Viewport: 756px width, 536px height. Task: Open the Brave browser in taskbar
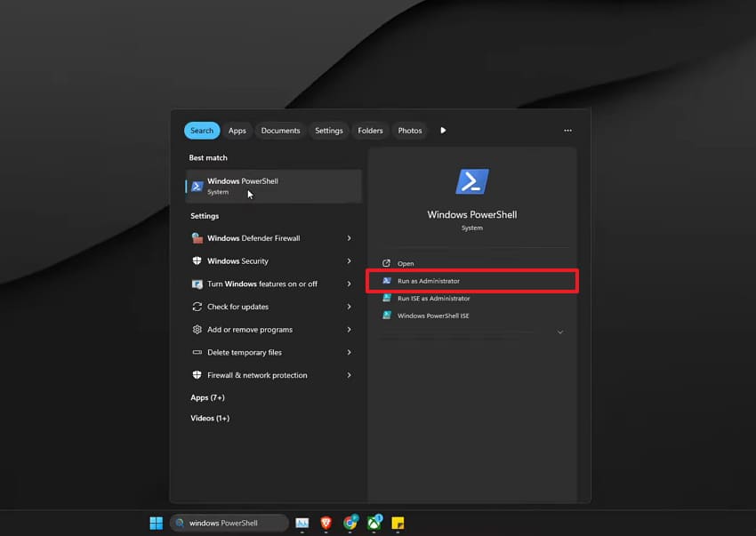coord(326,523)
